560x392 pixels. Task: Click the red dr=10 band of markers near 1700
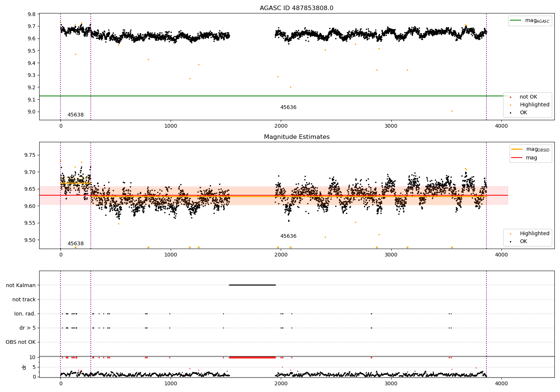coord(252,357)
